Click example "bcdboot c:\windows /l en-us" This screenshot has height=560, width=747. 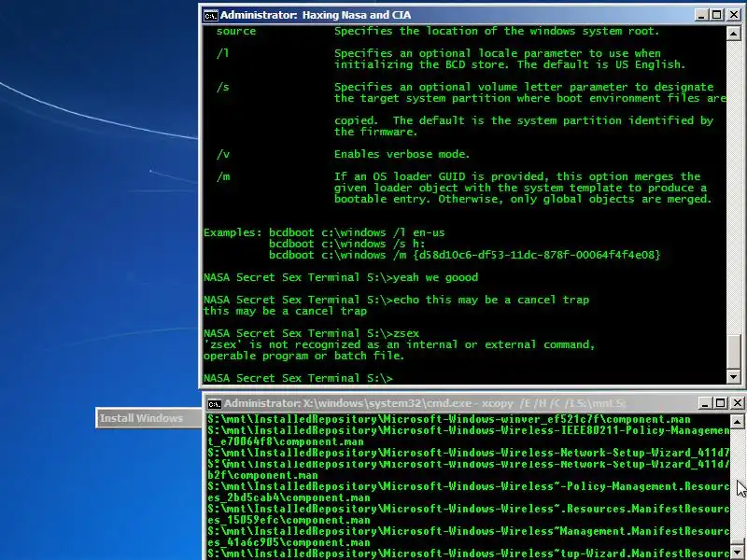(x=357, y=233)
